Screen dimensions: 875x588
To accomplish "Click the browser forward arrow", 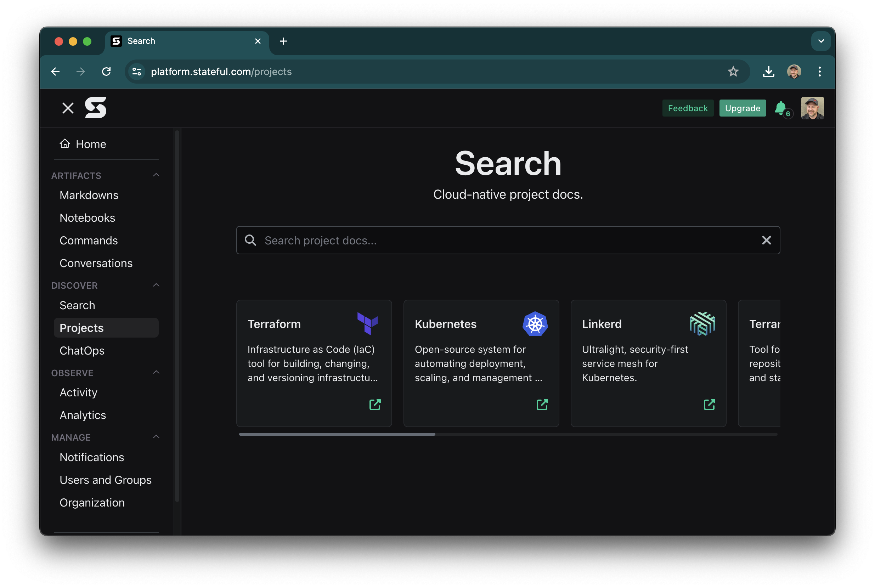I will click(81, 71).
